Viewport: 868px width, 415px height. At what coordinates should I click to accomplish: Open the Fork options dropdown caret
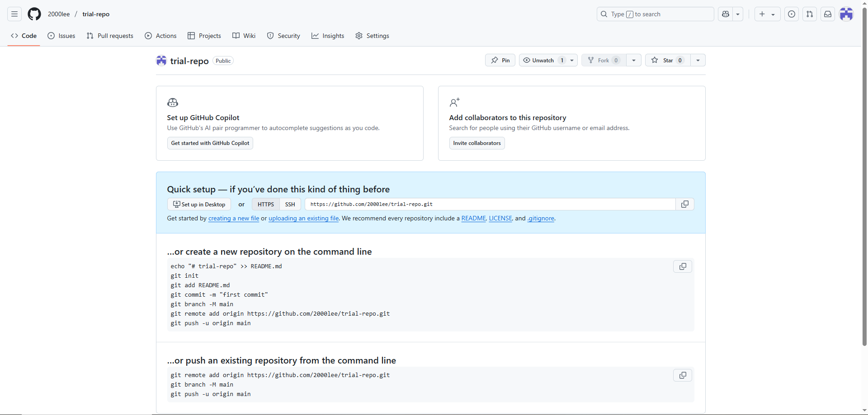point(634,60)
